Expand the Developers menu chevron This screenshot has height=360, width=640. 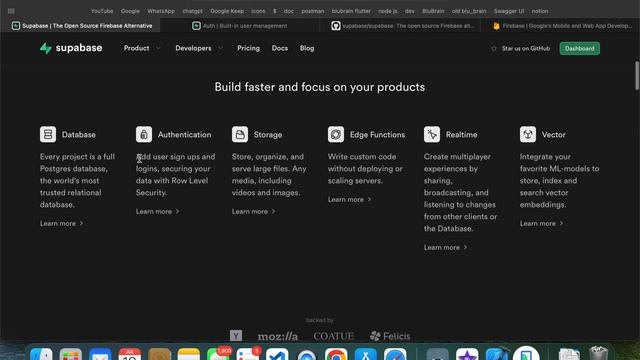[220, 48]
